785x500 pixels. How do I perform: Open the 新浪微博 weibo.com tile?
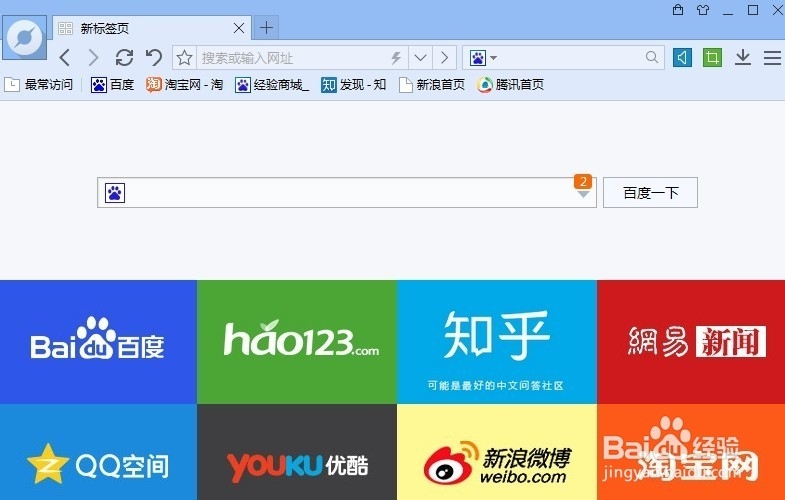(497, 452)
